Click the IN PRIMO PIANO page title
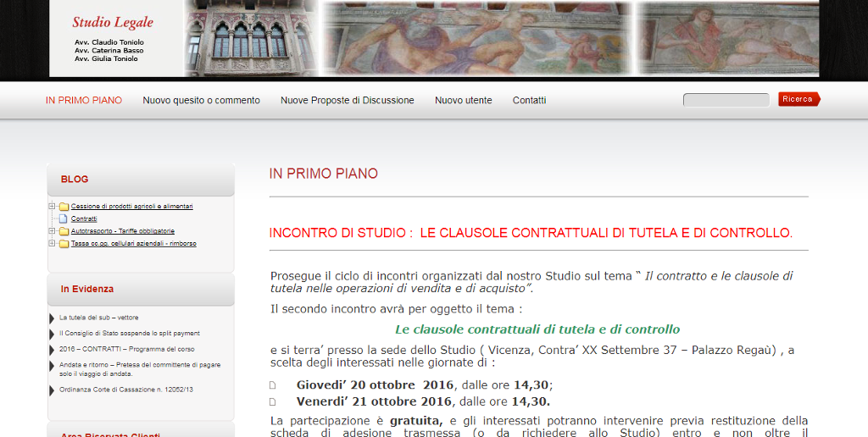Image resolution: width=868 pixels, height=437 pixels. tap(323, 174)
